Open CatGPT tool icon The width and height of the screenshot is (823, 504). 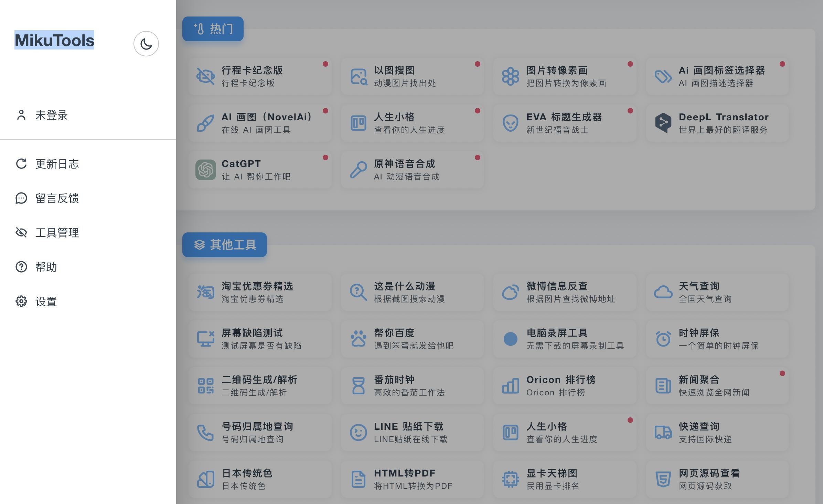coord(206,170)
